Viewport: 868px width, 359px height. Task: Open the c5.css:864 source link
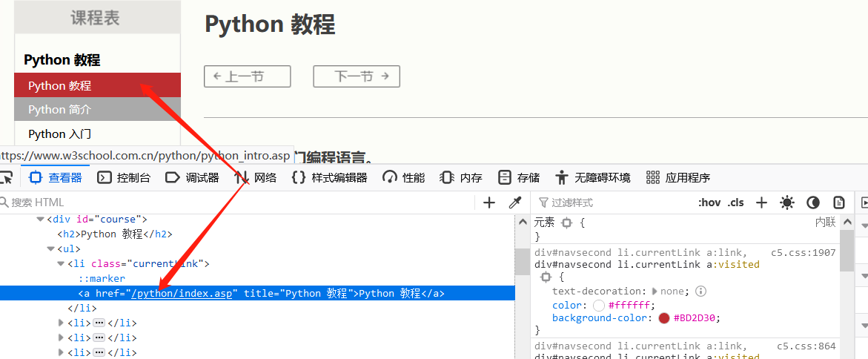click(x=806, y=346)
